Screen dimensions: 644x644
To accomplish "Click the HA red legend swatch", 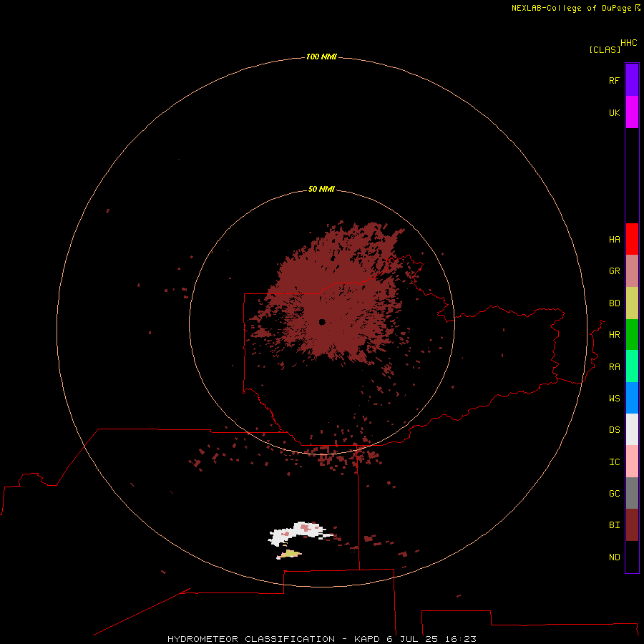I will [x=632, y=239].
